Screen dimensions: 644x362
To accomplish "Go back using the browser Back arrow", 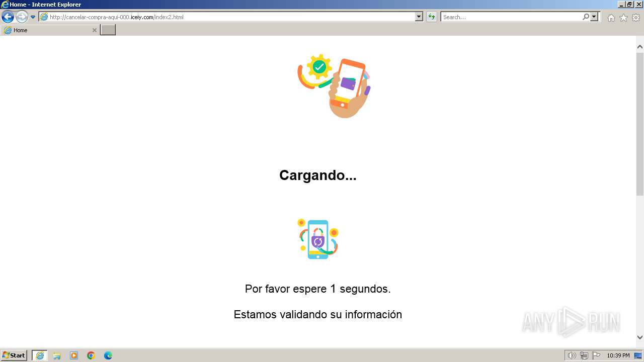I will click(x=8, y=17).
